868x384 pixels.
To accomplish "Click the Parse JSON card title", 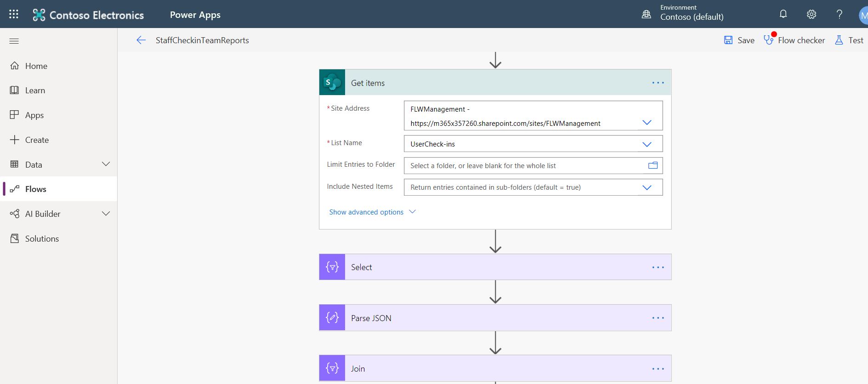I will [x=371, y=318].
